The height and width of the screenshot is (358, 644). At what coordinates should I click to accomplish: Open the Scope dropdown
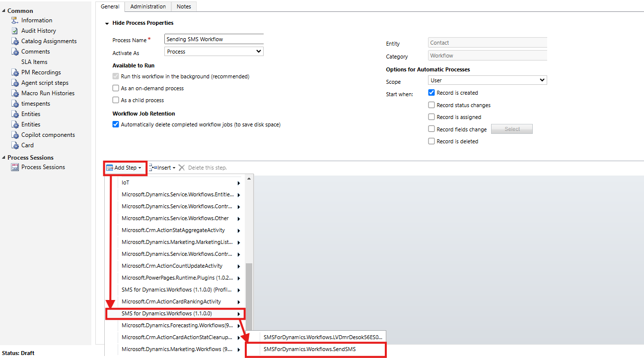[x=487, y=80]
